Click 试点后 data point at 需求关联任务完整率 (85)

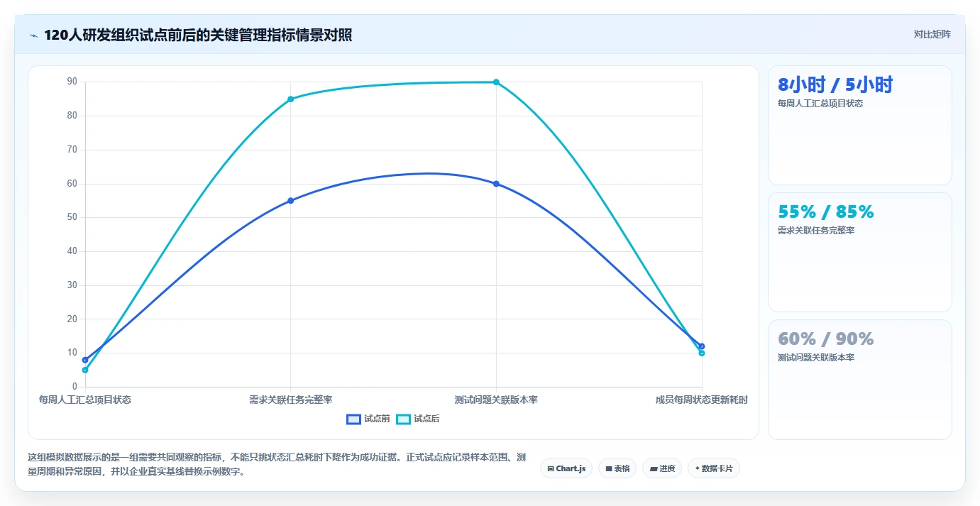coord(290,99)
